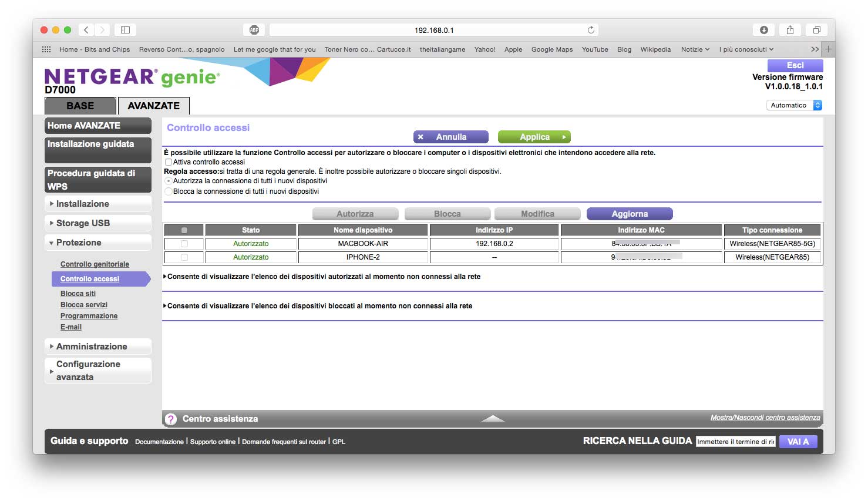Click the VAI A search button
Image resolution: width=868 pixels, height=501 pixels.
798,441
